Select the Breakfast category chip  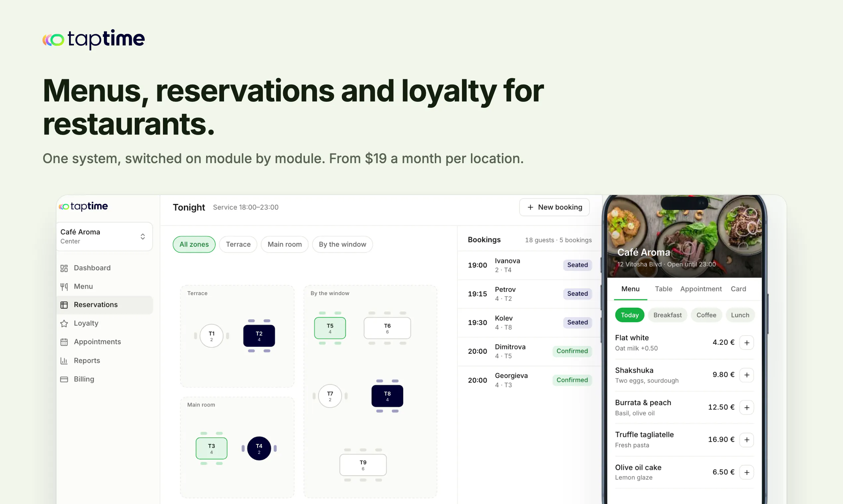(x=667, y=315)
